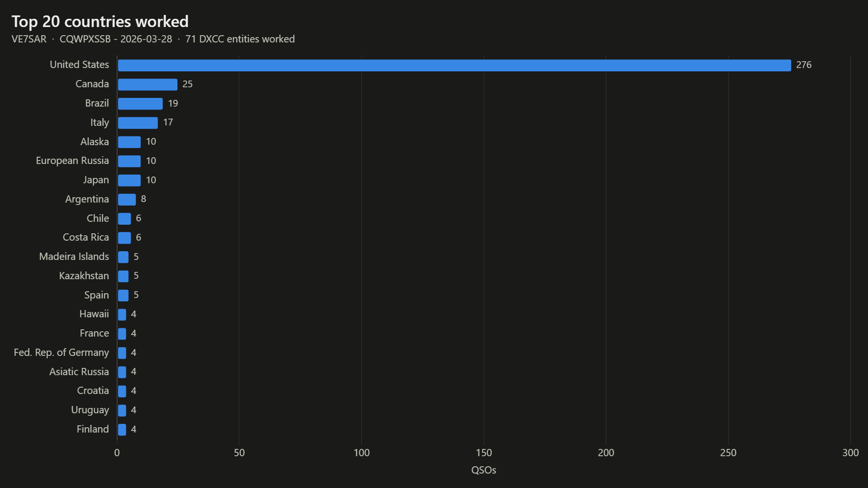Click the 50 tick label on the axis
868x488 pixels.
[239, 453]
